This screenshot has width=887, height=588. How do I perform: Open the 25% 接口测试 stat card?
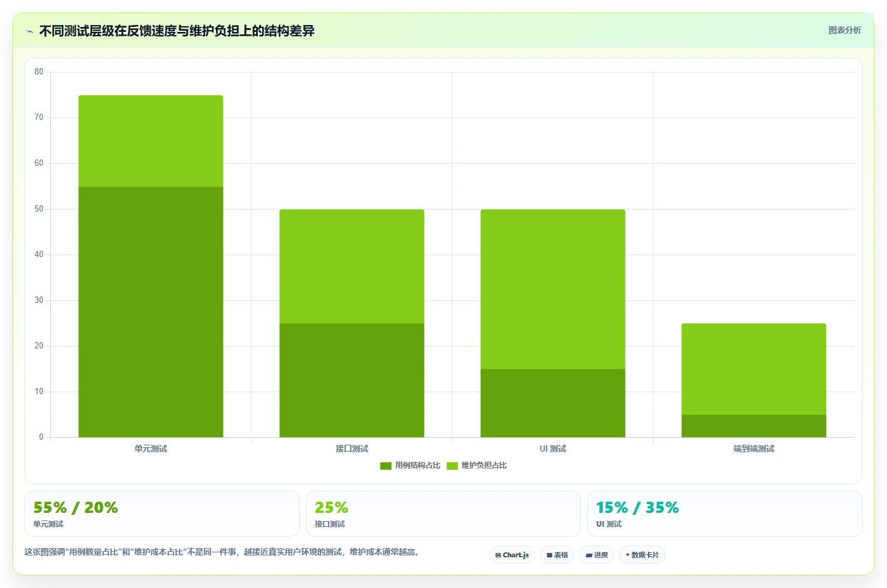(x=443, y=514)
